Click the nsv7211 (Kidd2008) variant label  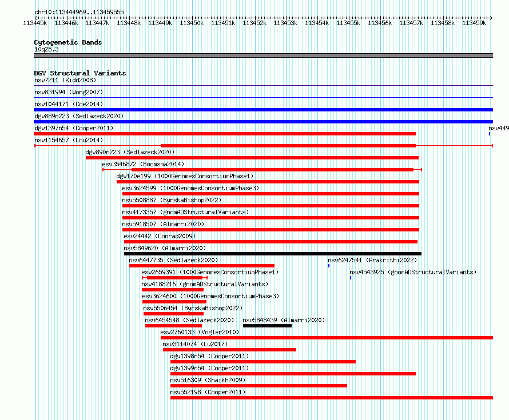65,80
